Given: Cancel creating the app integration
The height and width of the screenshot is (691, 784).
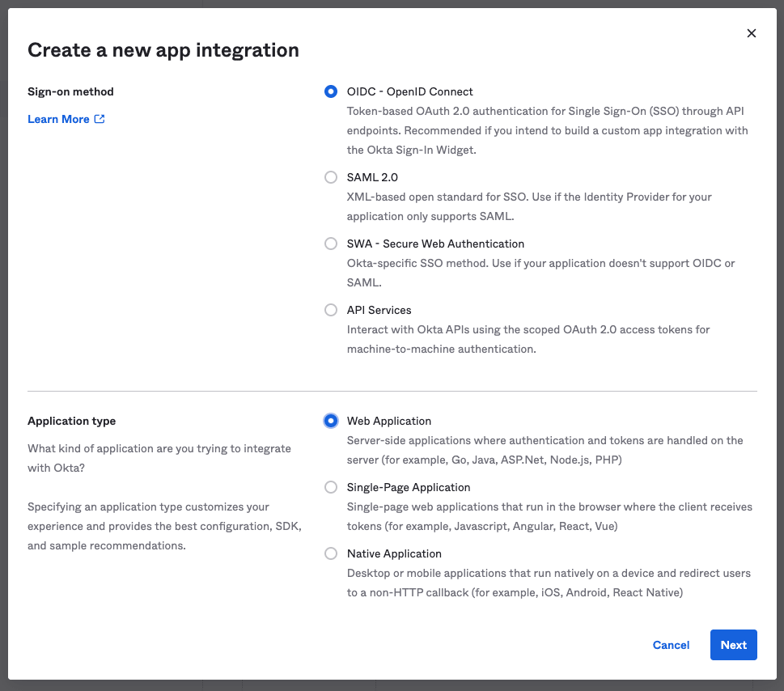Looking at the screenshot, I should [671, 645].
